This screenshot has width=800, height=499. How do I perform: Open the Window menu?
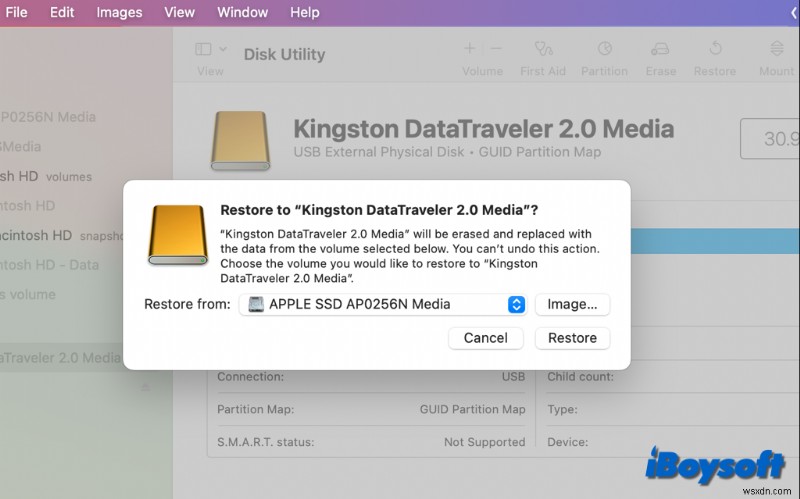pyautogui.click(x=242, y=12)
